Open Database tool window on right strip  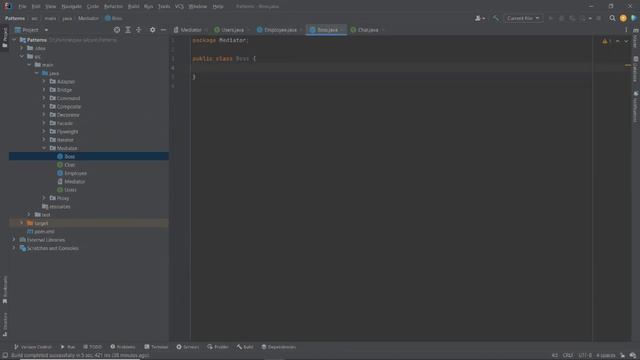[636, 69]
